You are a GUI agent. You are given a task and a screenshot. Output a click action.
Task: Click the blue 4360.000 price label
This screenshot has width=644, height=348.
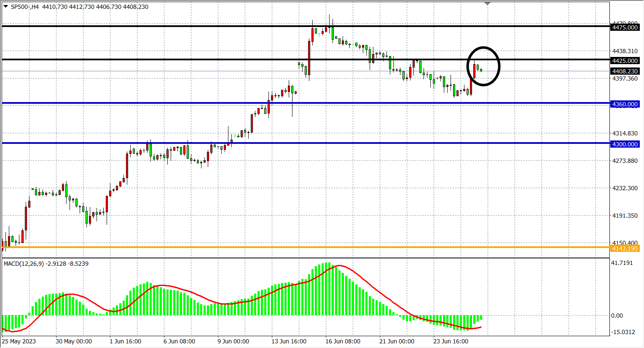pyautogui.click(x=625, y=104)
